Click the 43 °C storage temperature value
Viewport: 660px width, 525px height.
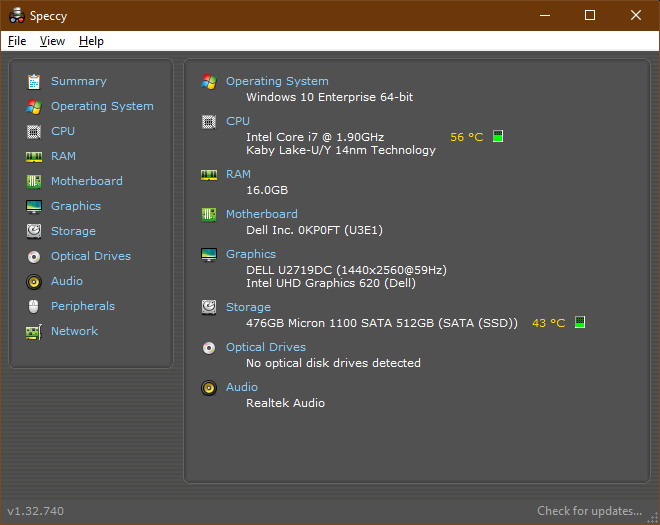(549, 323)
